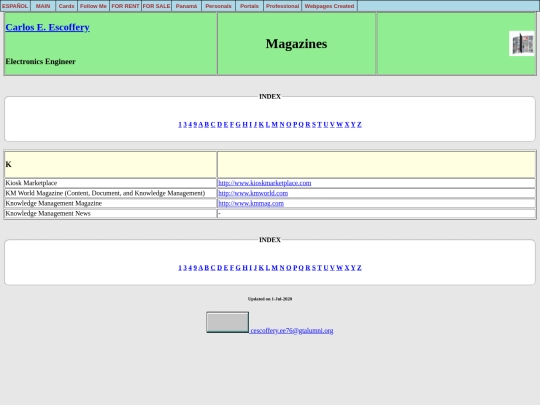The height and width of the screenshot is (405, 540).
Task: Go to letter O in upper INDEX
Action: (289, 124)
